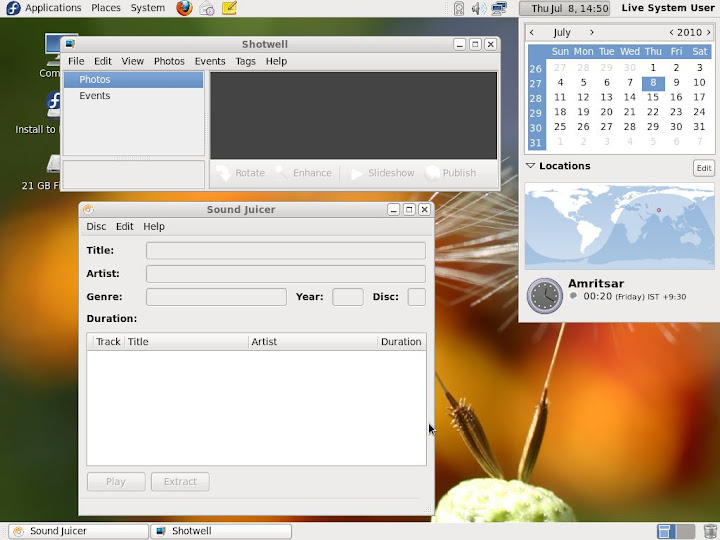
Task: Click the device tray icon left of speaker
Action: coord(459,8)
